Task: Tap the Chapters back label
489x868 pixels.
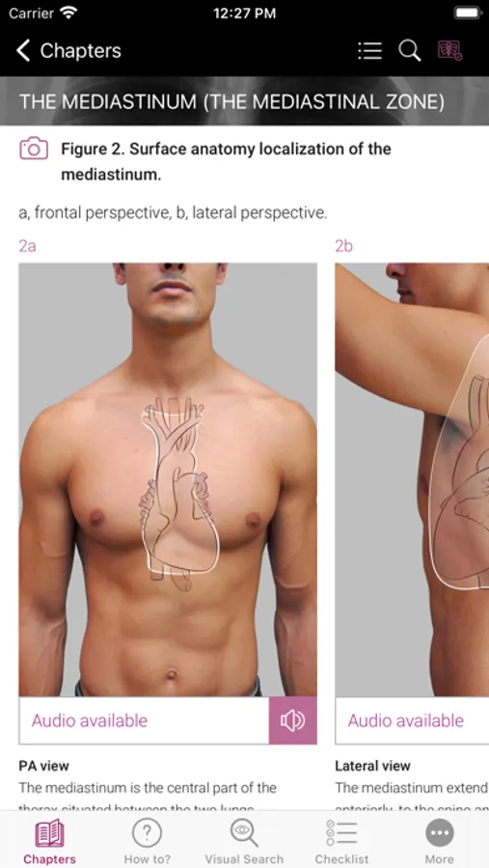Action: pyautogui.click(x=80, y=51)
